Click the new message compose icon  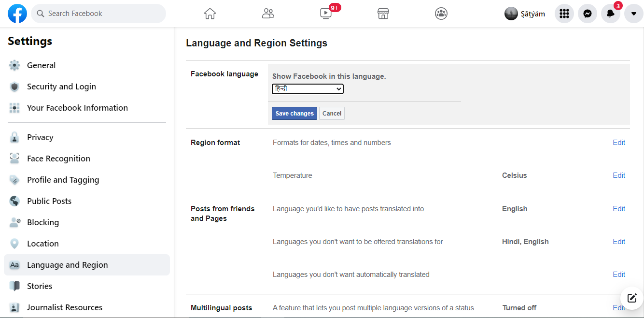(632, 298)
